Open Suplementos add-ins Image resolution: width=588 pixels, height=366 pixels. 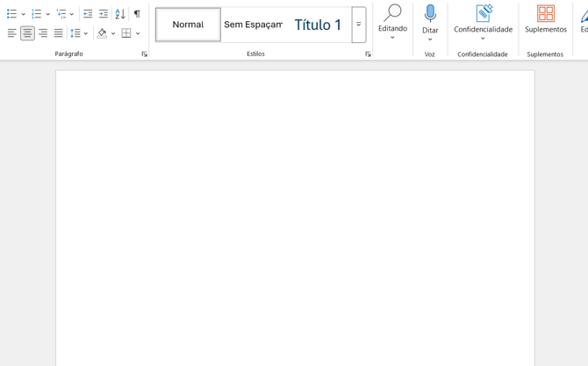tap(545, 19)
